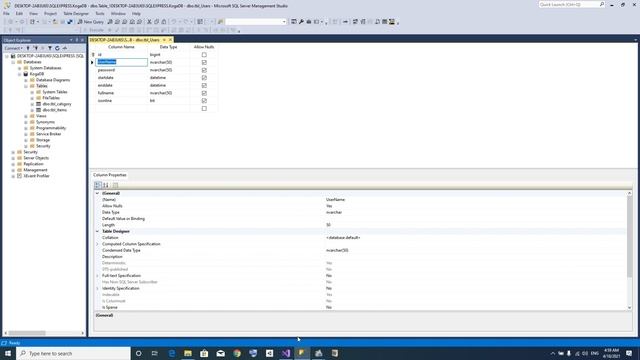Toggle Allow Nulls for startdate column
640x360 pixels.
[204, 78]
